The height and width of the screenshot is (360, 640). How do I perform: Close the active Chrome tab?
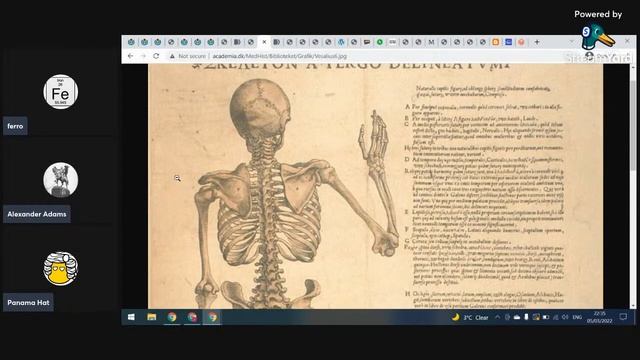264,42
